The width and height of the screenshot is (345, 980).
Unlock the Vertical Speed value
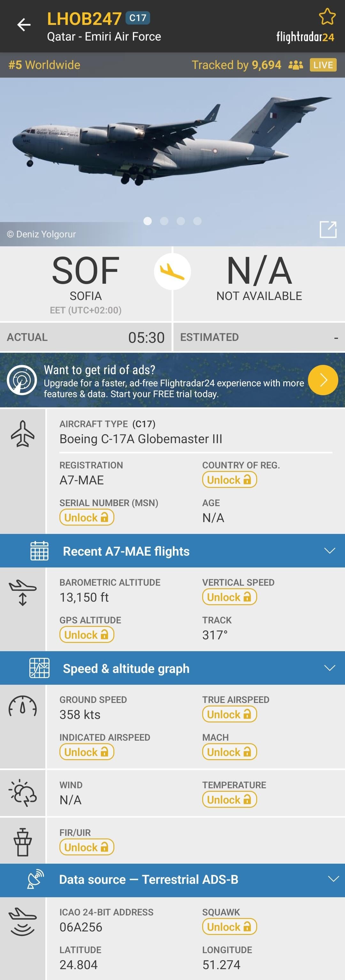point(229,597)
